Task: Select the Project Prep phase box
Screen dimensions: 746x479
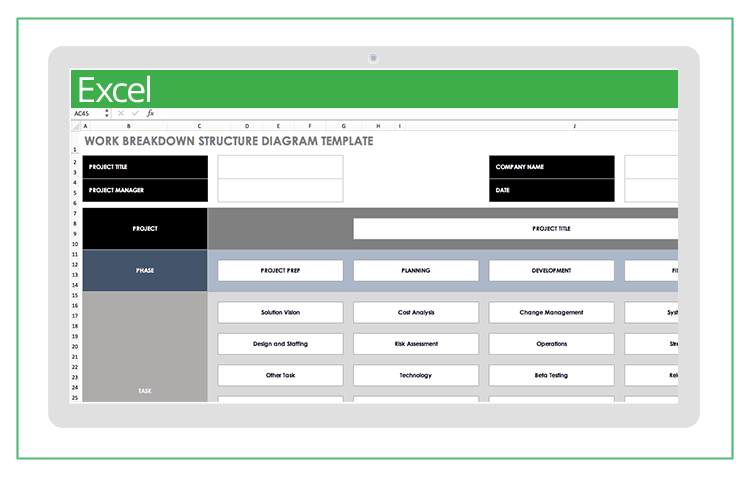Action: pyautogui.click(x=280, y=271)
